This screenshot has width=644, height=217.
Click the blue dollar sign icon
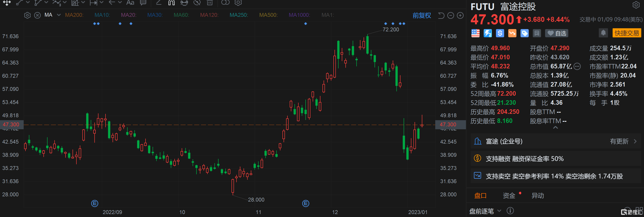pos(500,33)
